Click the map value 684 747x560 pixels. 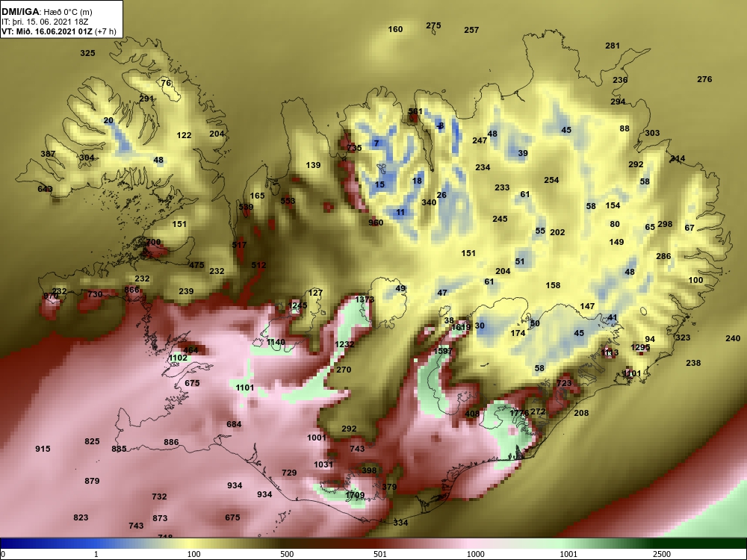click(x=234, y=425)
